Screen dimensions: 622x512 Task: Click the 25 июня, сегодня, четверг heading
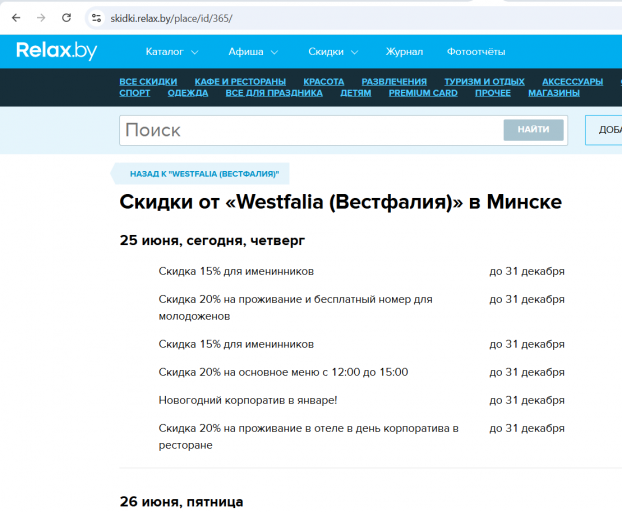tap(212, 240)
